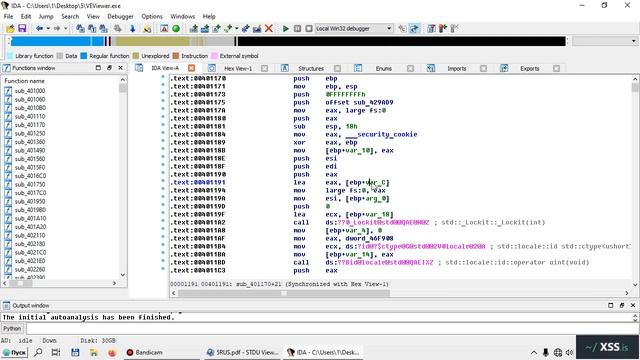This screenshot has width=640, height=360.
Task: Close the IDA View-A tab
Action: (191, 68)
